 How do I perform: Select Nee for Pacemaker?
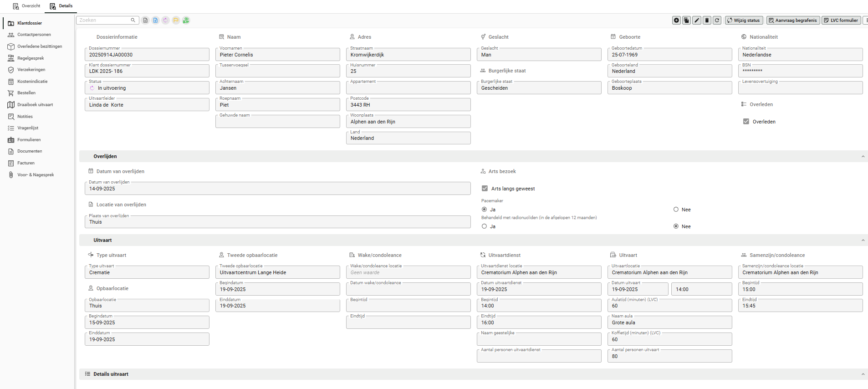click(x=676, y=210)
